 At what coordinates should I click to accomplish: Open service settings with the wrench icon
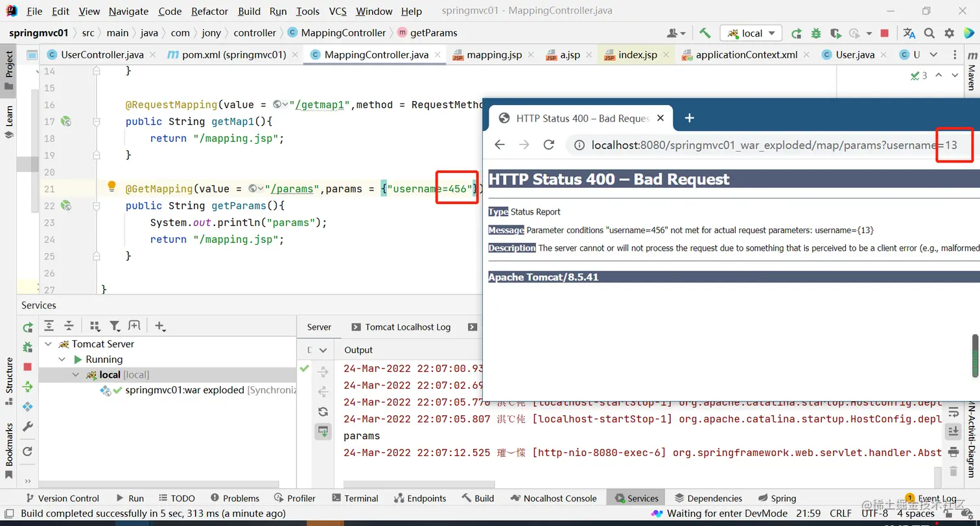[x=27, y=427]
